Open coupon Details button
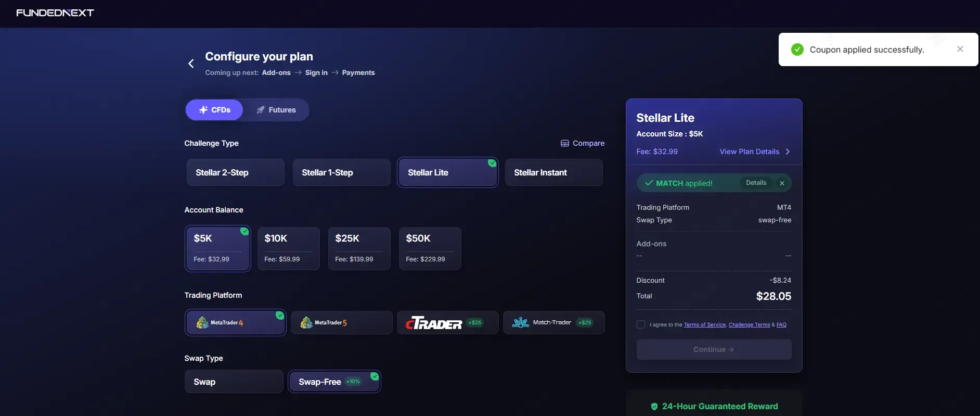 pos(756,183)
